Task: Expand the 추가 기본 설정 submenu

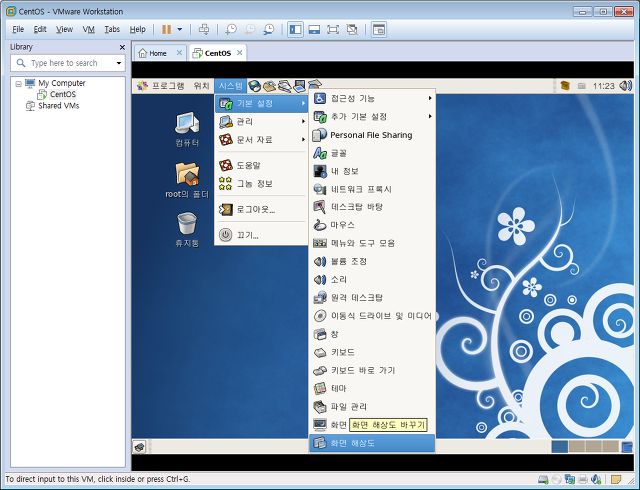Action: (372, 117)
